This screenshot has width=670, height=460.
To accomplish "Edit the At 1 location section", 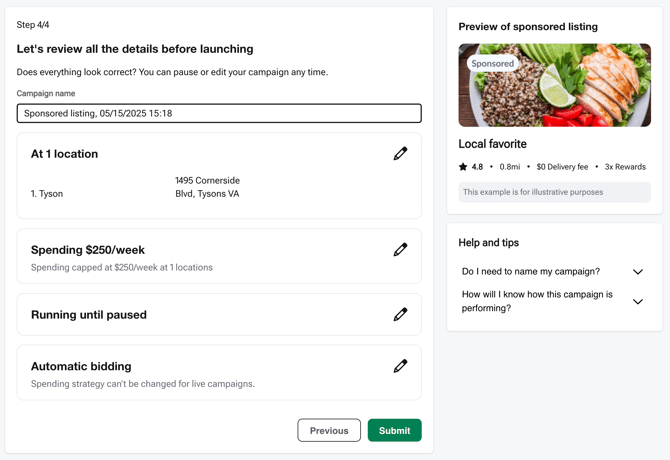I will pyautogui.click(x=400, y=154).
